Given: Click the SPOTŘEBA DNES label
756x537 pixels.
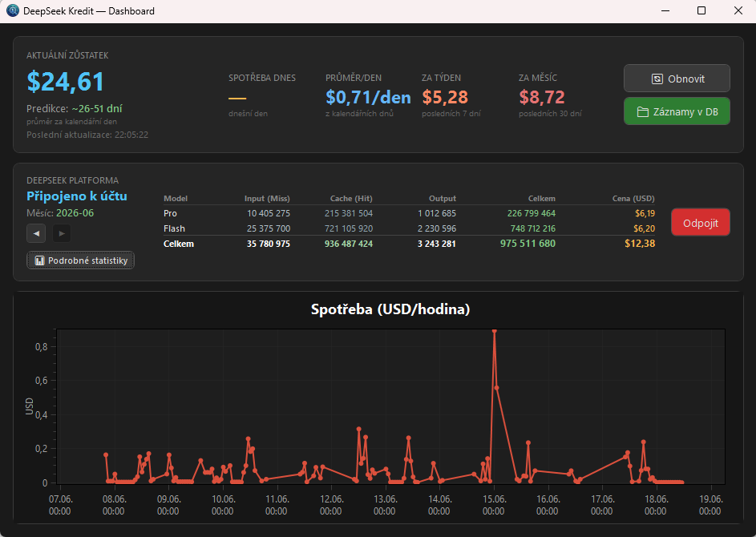Looking at the screenshot, I should point(262,78).
